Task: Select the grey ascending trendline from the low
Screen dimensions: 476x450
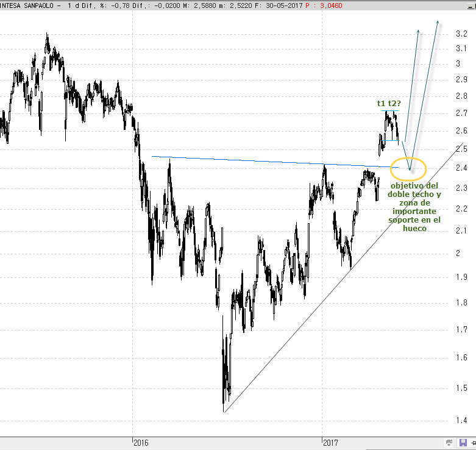Action: click(x=343, y=277)
